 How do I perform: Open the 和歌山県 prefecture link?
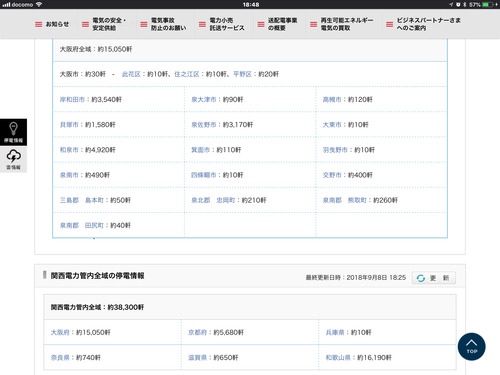coord(338,358)
